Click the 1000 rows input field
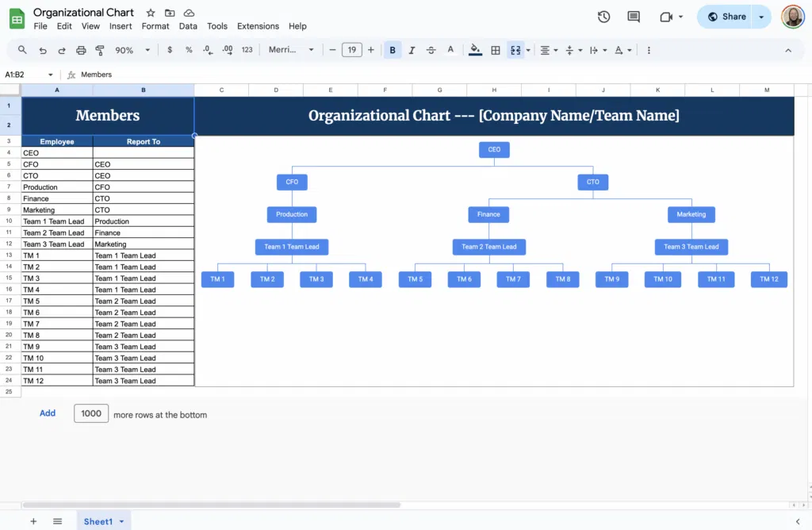Image resolution: width=812 pixels, height=530 pixels. pyautogui.click(x=90, y=413)
